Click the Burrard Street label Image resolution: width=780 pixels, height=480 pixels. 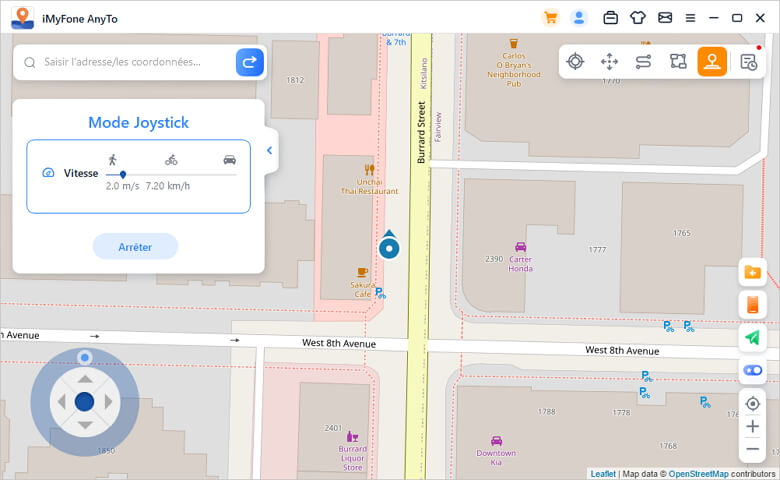pyautogui.click(x=421, y=132)
